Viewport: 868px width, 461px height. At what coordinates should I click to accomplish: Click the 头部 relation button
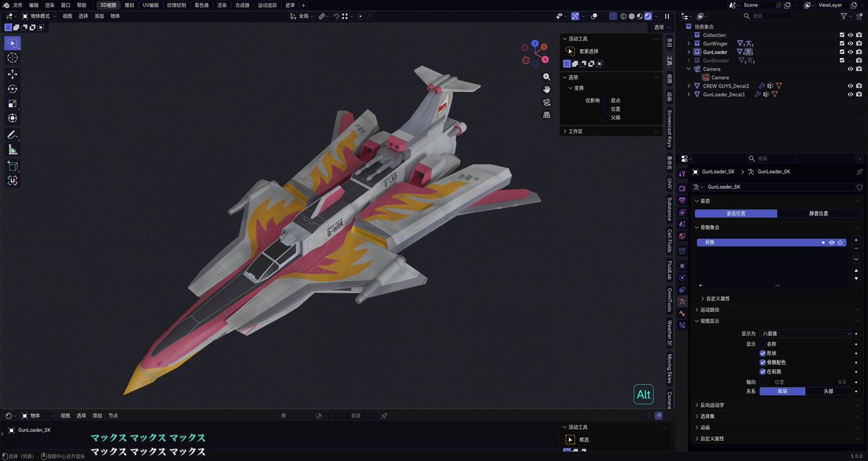828,392
